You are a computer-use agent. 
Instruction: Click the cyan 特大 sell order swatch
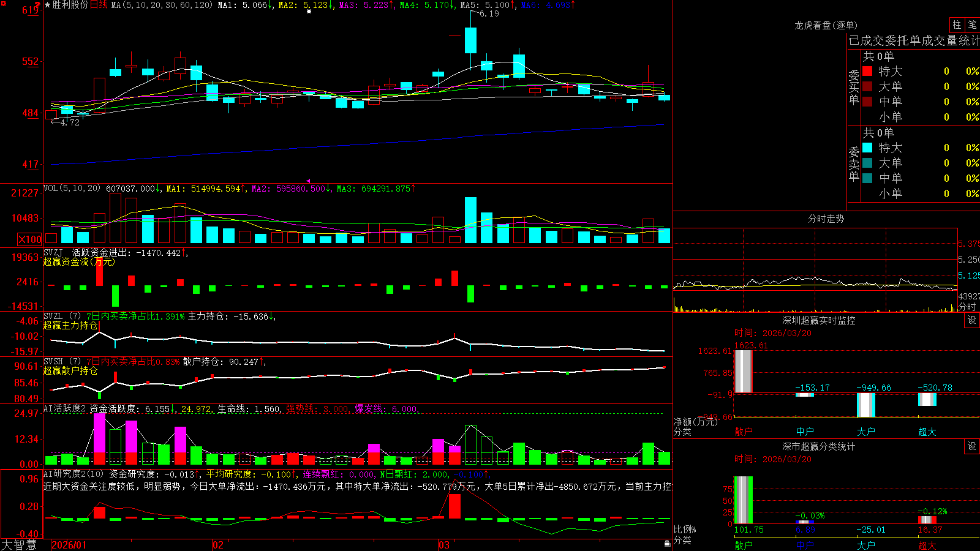click(867, 148)
